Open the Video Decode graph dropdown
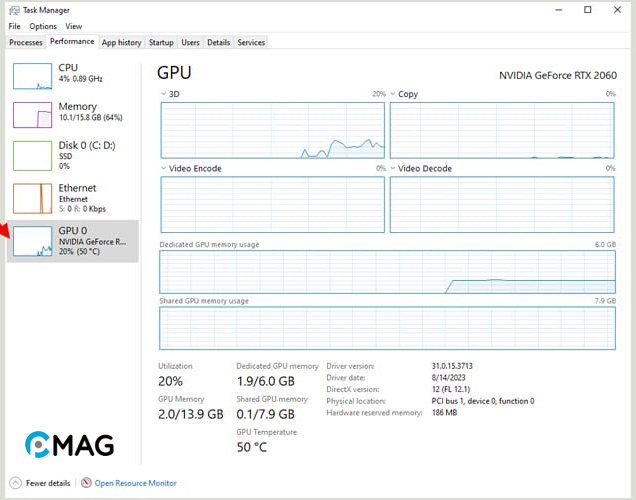 393,168
